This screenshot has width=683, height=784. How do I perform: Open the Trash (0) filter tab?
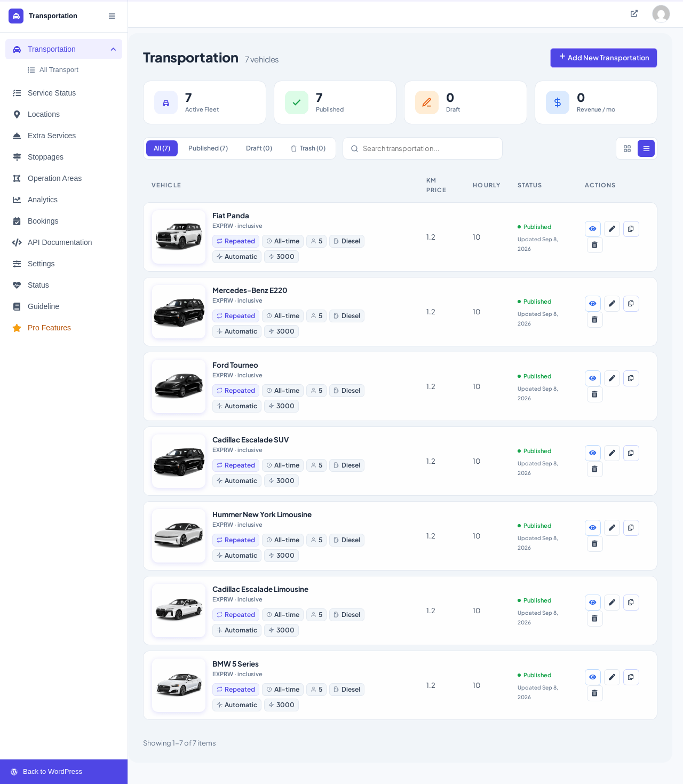point(308,148)
